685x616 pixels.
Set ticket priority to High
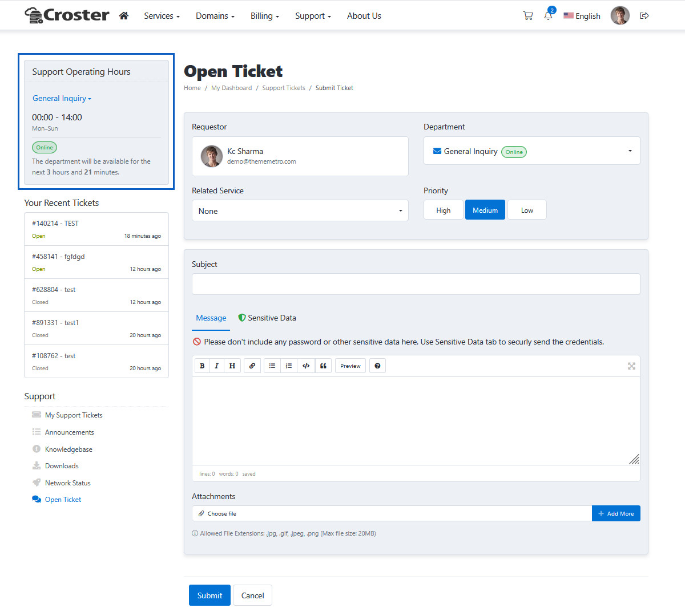(x=443, y=210)
